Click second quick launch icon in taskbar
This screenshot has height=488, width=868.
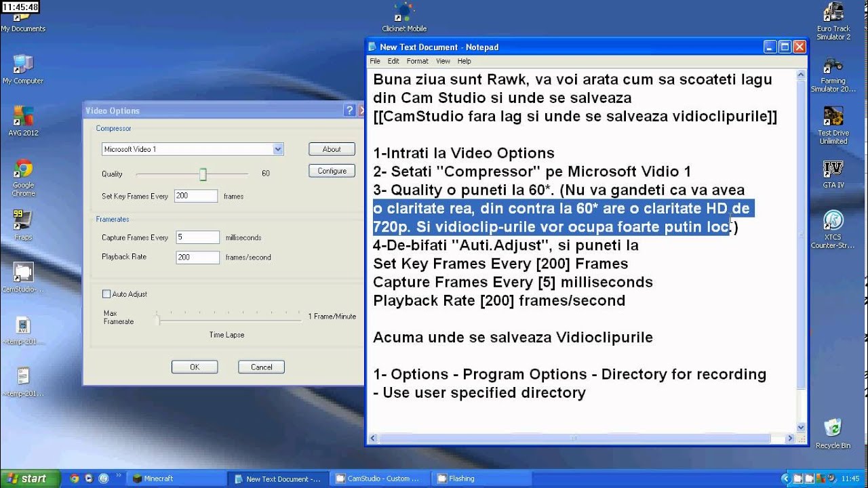click(x=89, y=479)
